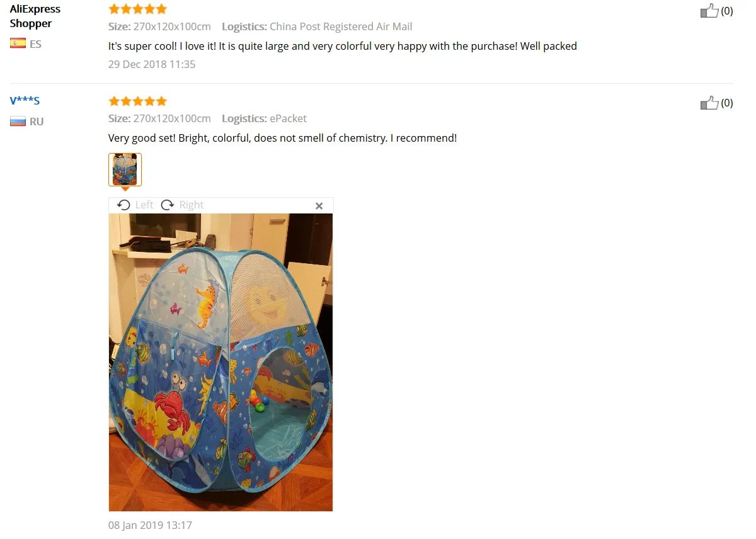Click the Russia flag icon
This screenshot has height=539, width=756.
click(x=18, y=121)
